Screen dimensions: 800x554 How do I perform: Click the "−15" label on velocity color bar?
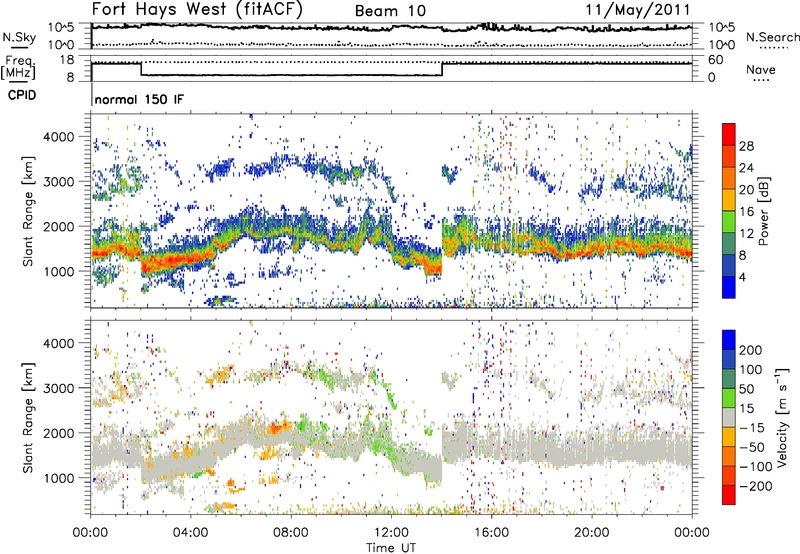coord(752,427)
